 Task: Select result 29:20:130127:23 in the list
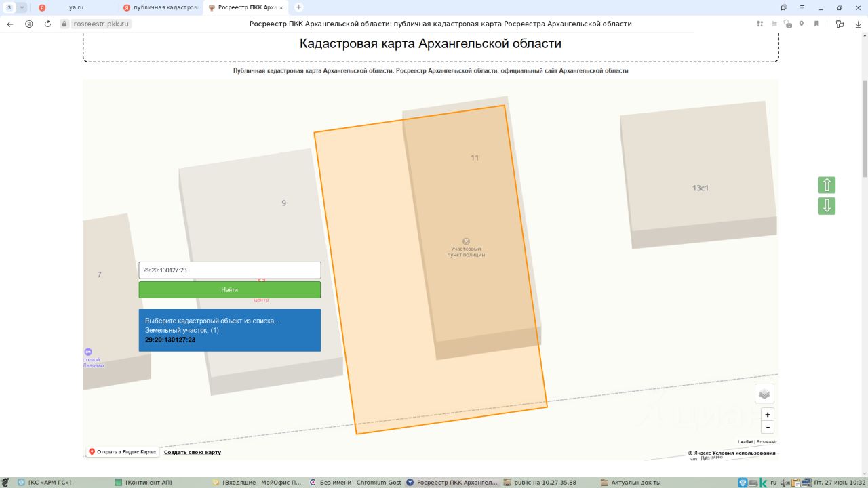[x=170, y=340]
